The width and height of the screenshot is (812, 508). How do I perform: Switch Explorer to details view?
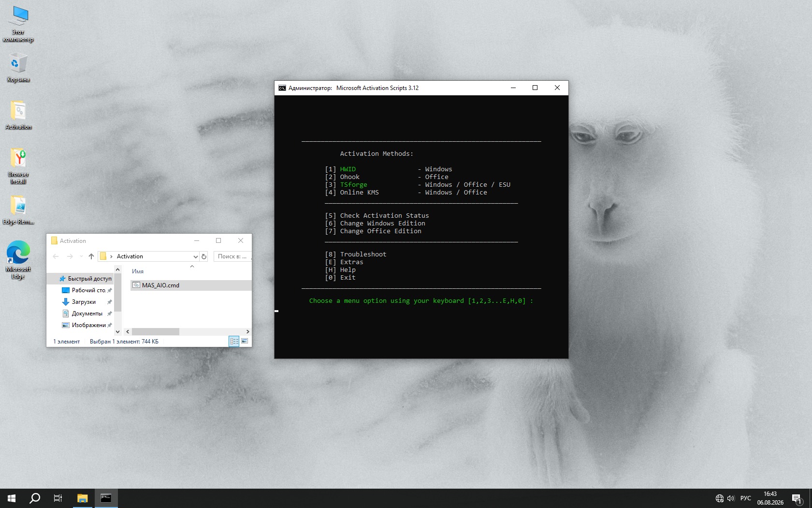point(234,341)
